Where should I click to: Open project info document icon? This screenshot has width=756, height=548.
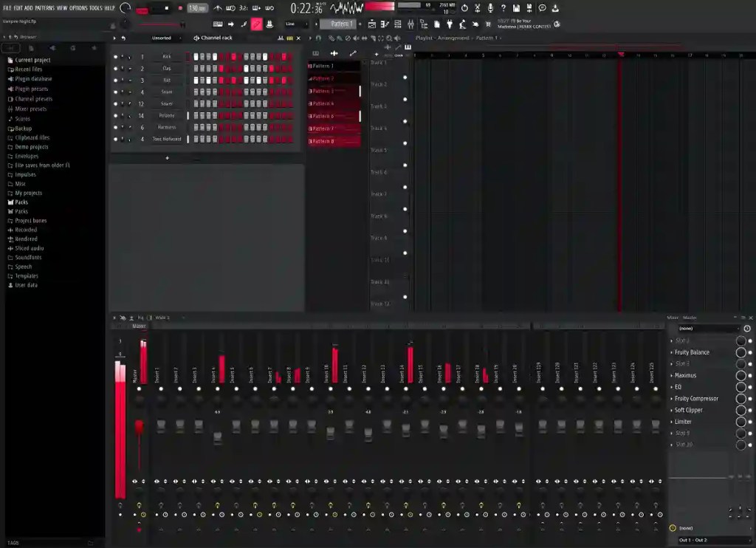(436, 24)
